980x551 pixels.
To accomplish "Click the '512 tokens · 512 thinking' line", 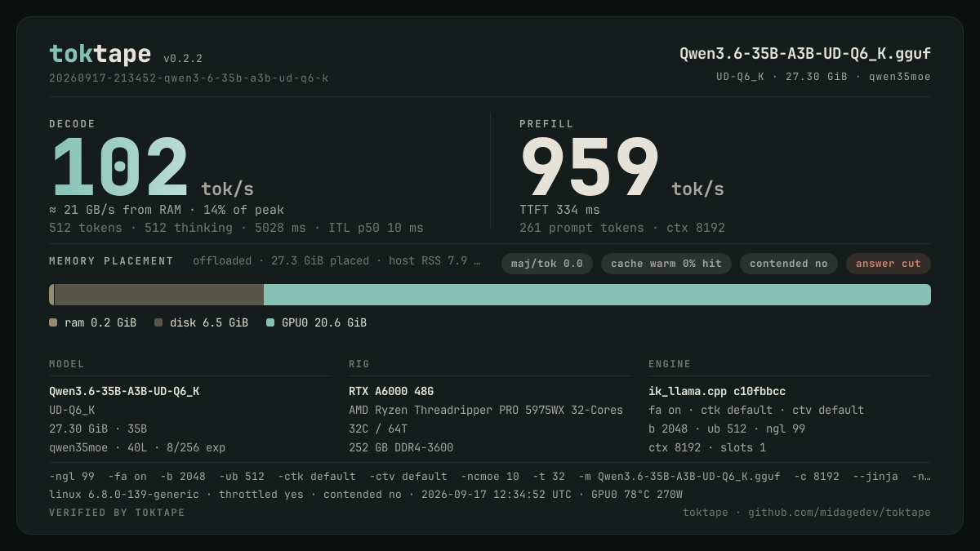I will tap(236, 229).
